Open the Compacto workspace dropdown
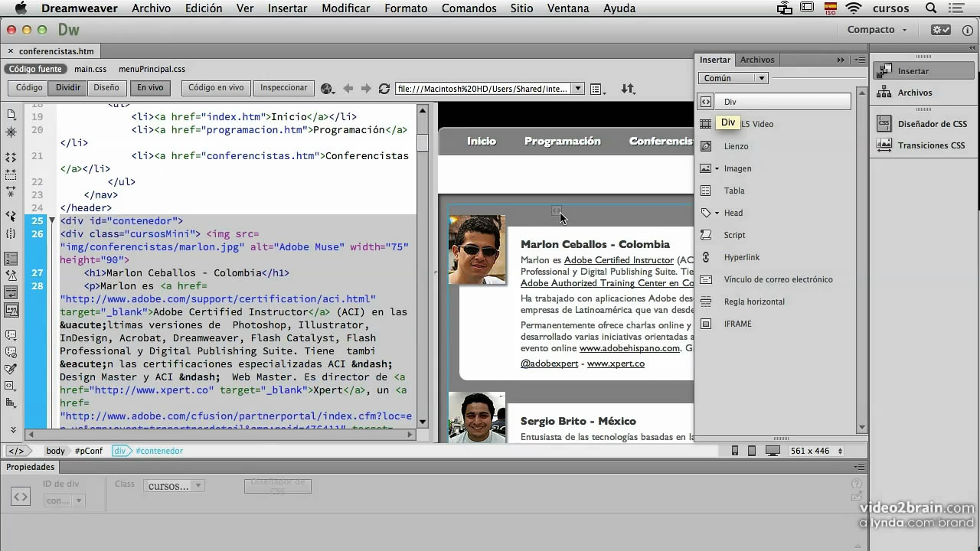This screenshot has width=980, height=551. 877,29
